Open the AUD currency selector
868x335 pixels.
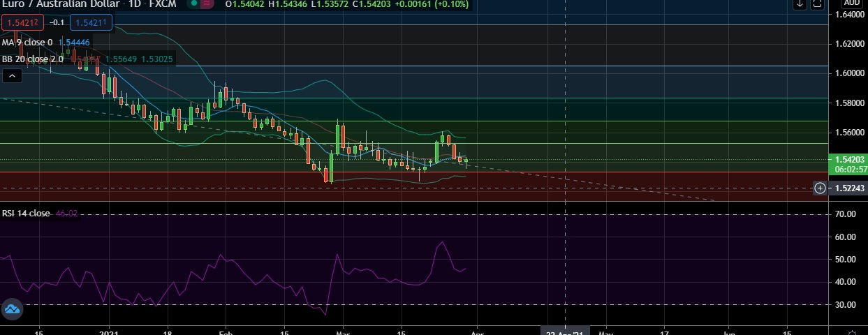[851, 3]
